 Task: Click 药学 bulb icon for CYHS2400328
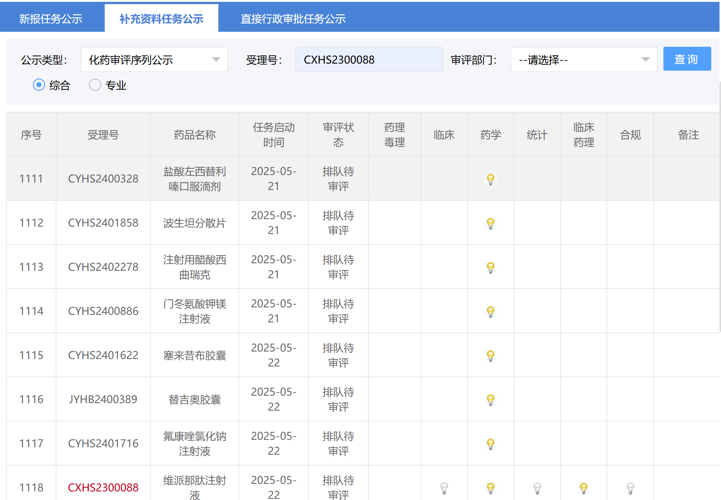point(491,179)
